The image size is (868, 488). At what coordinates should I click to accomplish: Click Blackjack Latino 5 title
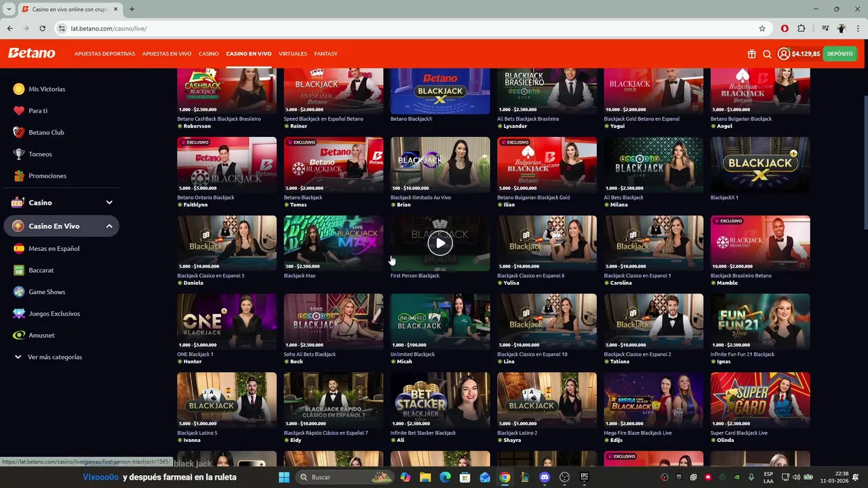[197, 432]
